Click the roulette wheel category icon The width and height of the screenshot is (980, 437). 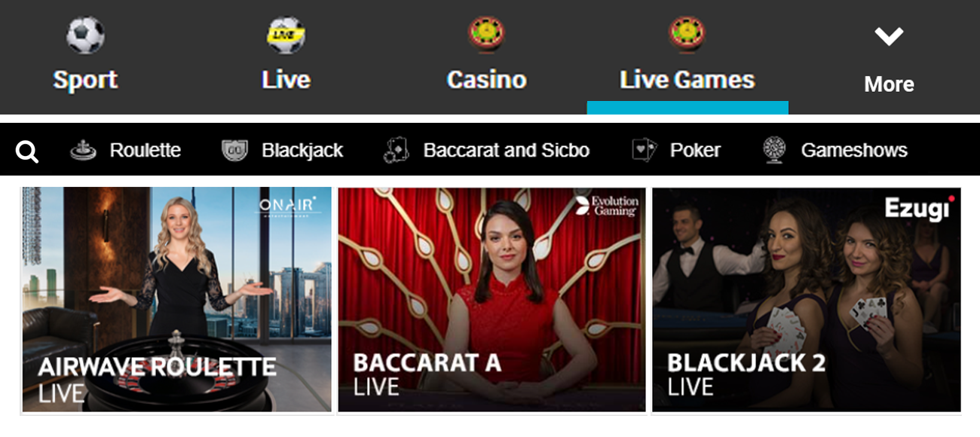[83, 151]
